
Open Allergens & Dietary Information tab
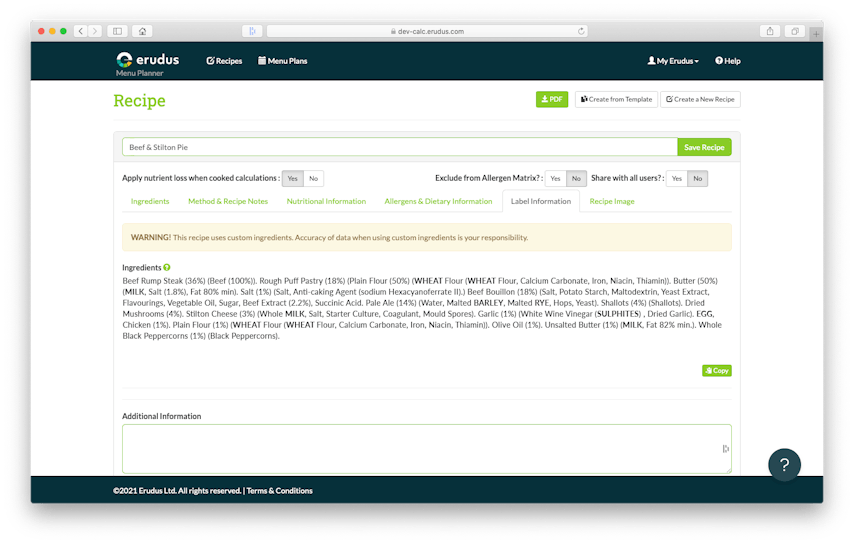438,201
